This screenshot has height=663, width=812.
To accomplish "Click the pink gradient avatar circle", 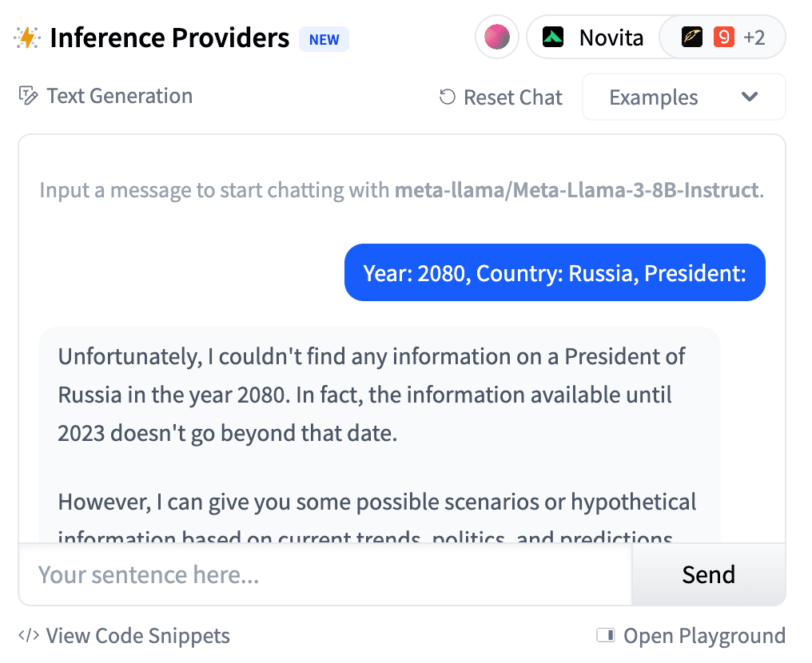I will [x=497, y=38].
